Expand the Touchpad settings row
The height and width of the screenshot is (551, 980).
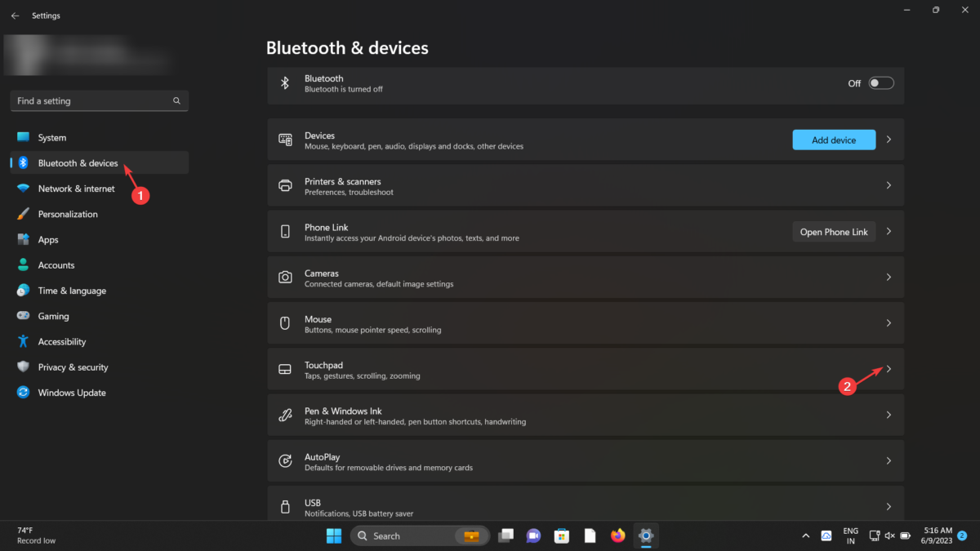tap(889, 369)
